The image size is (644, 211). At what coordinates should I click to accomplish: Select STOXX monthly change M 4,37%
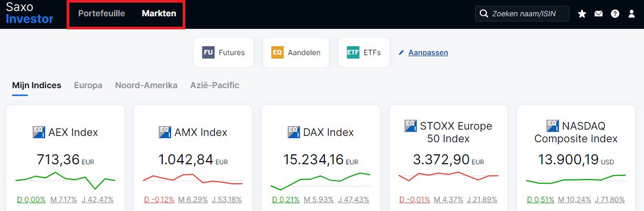[448, 199]
